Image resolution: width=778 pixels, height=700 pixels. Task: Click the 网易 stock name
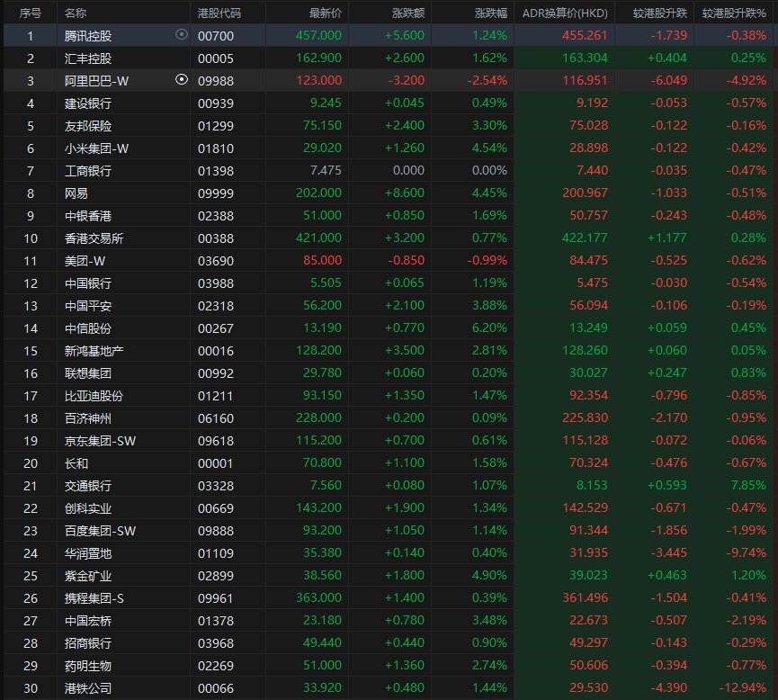(x=76, y=193)
